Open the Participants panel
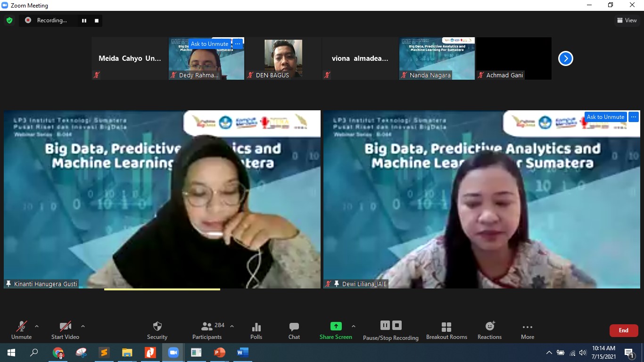644x362 pixels. pyautogui.click(x=207, y=330)
